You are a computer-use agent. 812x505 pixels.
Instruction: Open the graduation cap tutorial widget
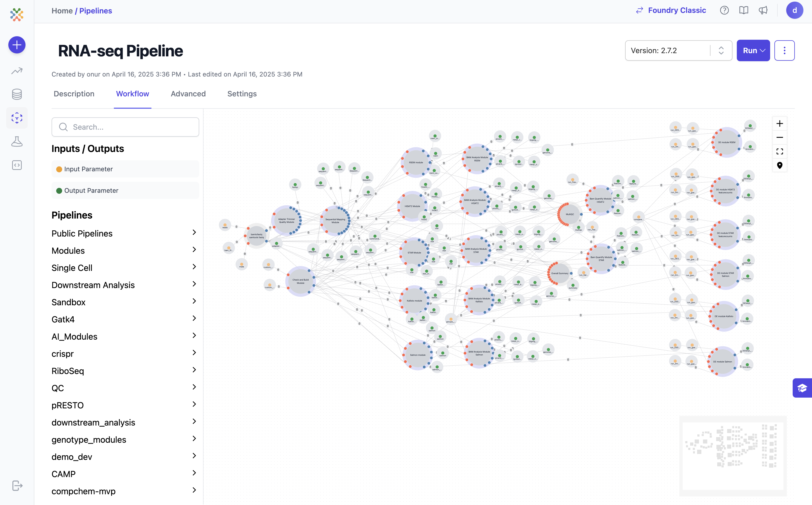(802, 388)
